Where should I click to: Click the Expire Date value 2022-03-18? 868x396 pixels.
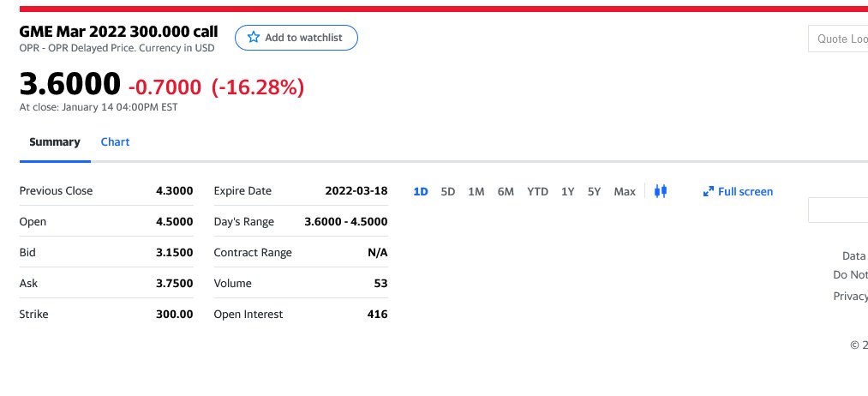(x=356, y=191)
